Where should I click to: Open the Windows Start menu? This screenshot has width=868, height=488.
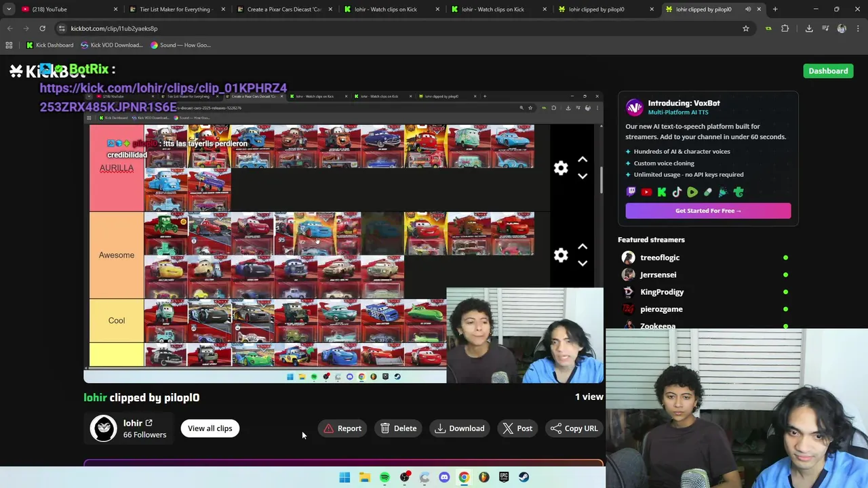pyautogui.click(x=344, y=477)
